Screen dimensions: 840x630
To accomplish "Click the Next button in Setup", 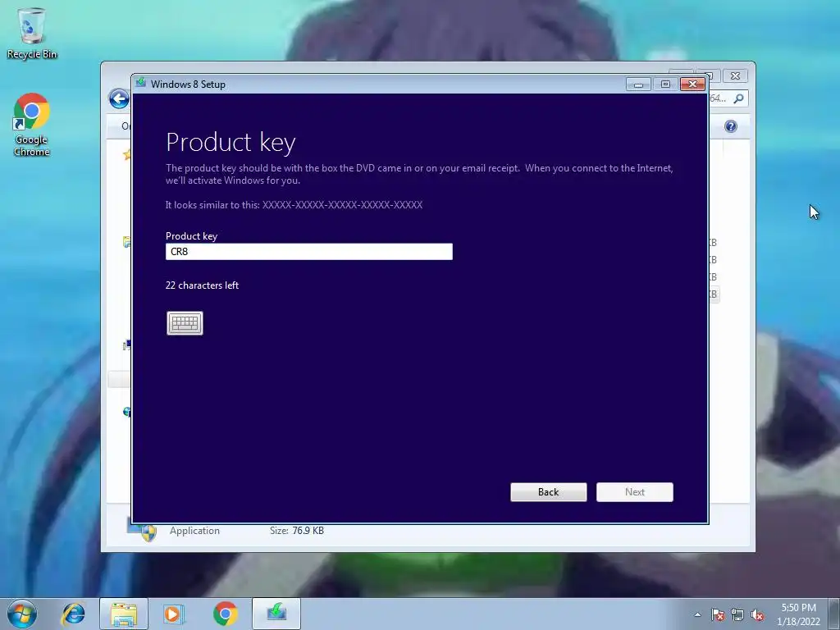I will pos(635,492).
